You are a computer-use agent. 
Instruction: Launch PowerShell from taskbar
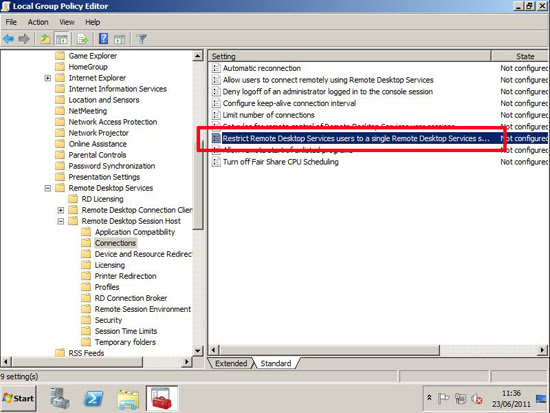tap(93, 398)
